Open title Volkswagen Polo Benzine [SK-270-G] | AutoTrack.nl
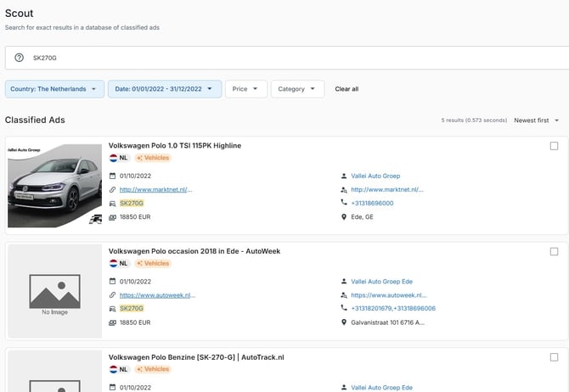This screenshot has height=392, width=569. [x=196, y=357]
